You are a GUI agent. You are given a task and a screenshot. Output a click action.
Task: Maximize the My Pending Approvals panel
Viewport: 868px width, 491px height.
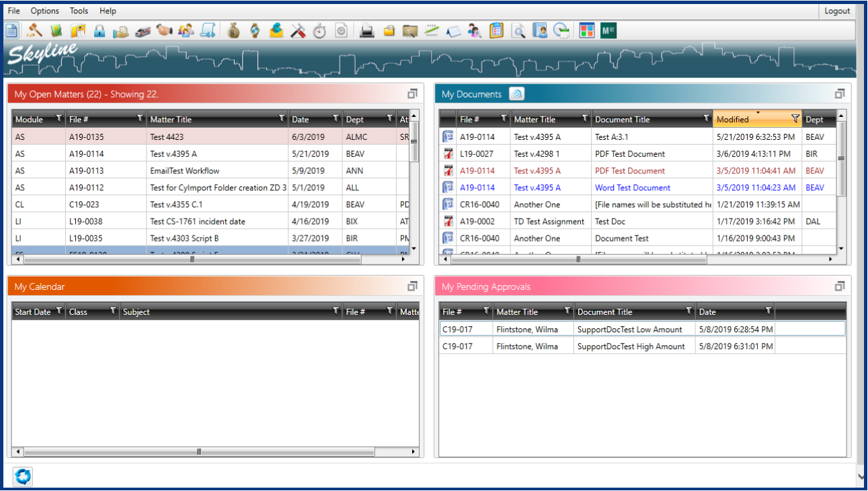(839, 287)
